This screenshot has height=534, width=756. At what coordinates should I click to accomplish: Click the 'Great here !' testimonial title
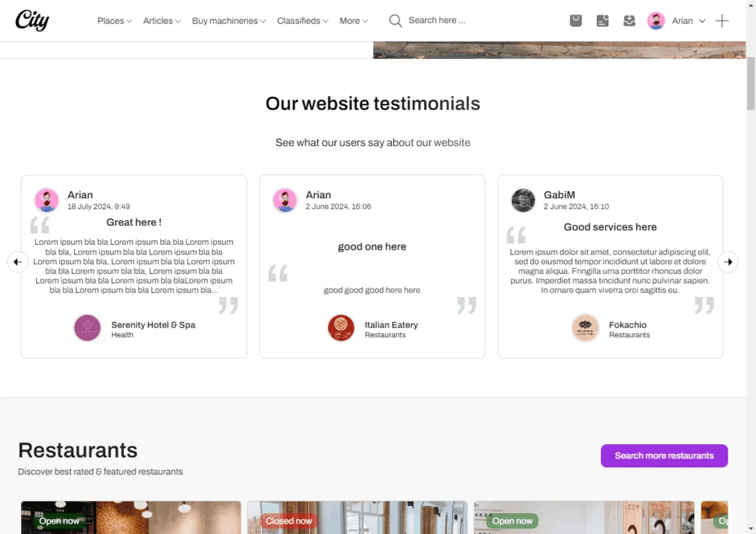point(134,222)
